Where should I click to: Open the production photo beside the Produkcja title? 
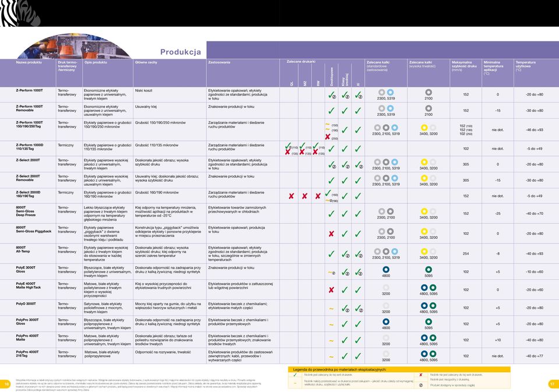(75, 47)
